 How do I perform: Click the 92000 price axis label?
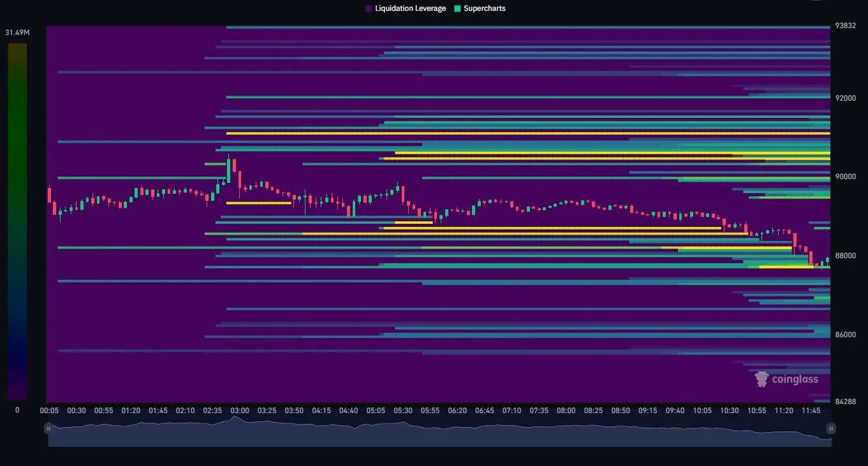tap(846, 98)
